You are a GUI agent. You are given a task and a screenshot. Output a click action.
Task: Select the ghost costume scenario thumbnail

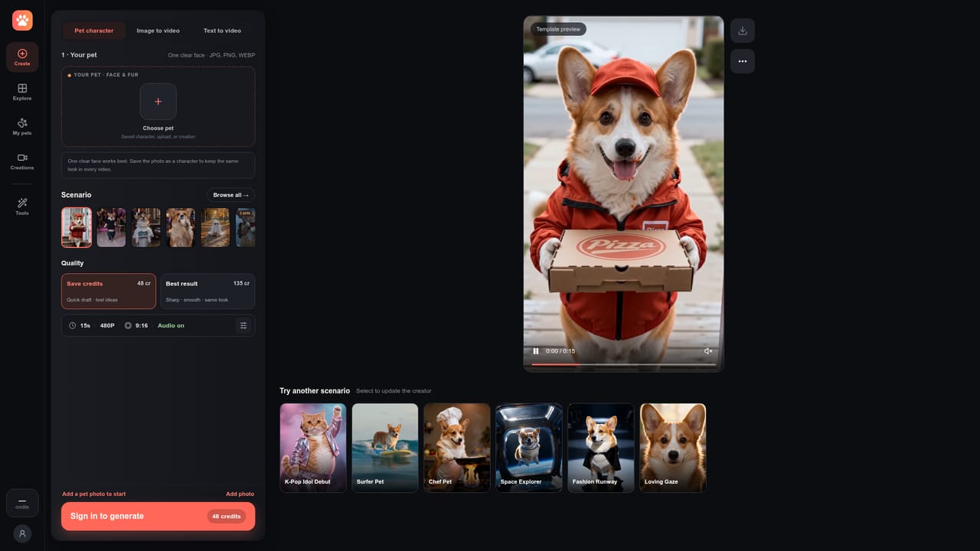[215, 227]
